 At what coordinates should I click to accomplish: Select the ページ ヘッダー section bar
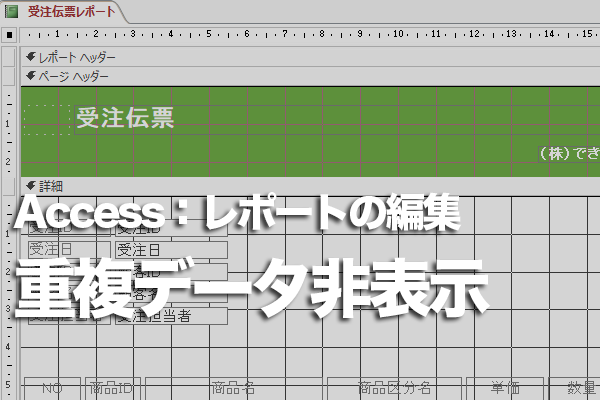click(310, 76)
